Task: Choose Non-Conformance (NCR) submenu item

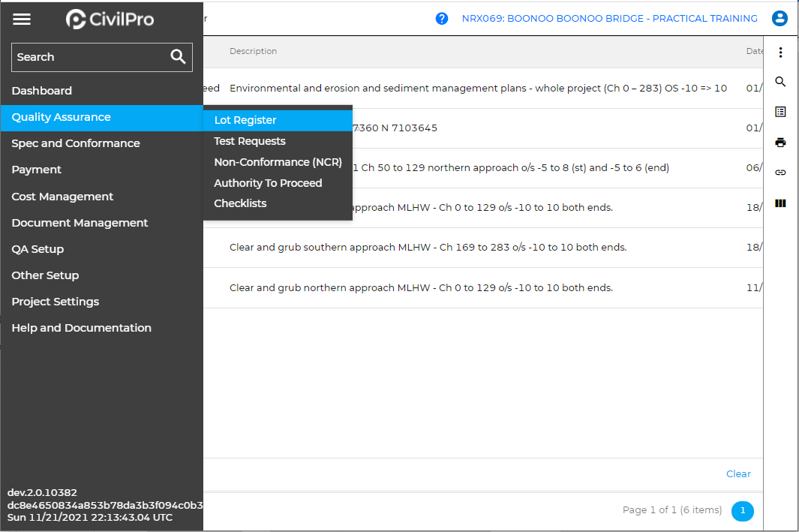Action: coord(278,162)
